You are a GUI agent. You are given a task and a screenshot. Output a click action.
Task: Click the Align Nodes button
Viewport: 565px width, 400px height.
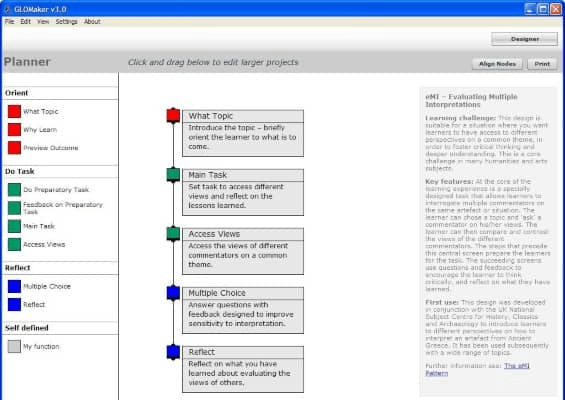click(497, 64)
